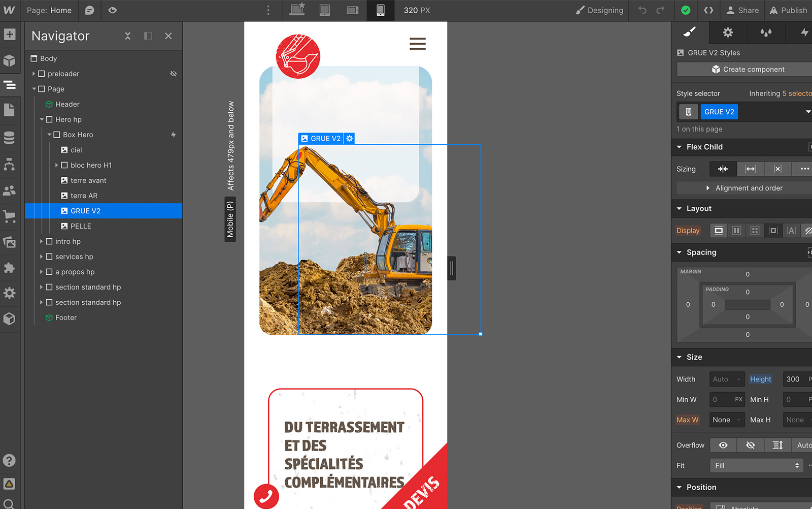Set Overflow to visible
The image size is (812, 509).
[x=723, y=445]
